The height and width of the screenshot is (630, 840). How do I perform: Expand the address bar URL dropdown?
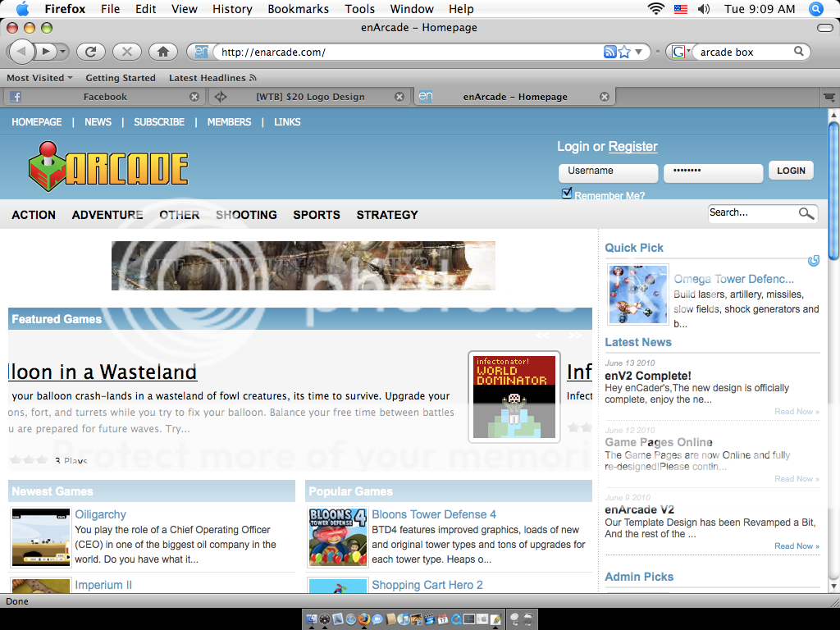(638, 52)
